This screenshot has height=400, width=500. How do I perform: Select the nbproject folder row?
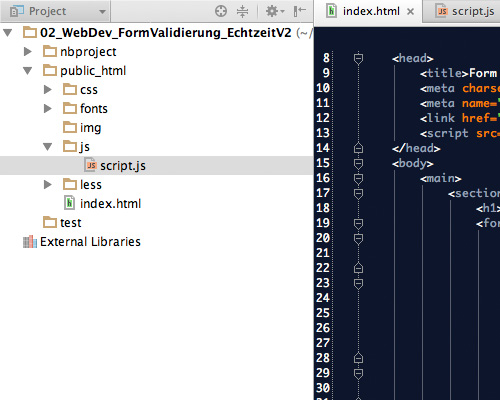(157, 52)
